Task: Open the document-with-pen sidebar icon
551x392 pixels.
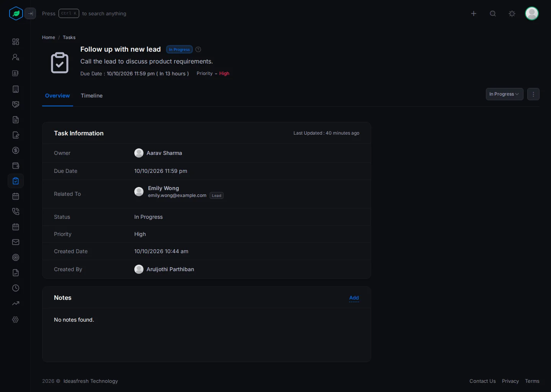Action: pos(16,135)
